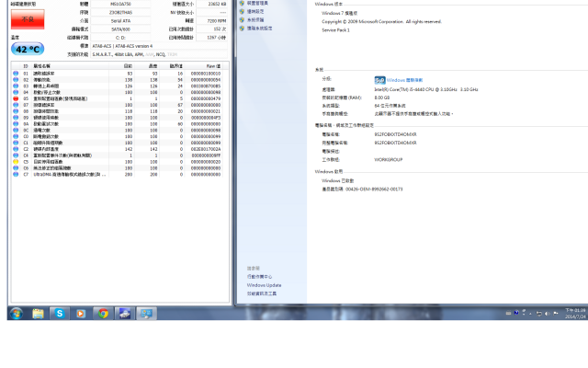The image size is (588, 368).
Task: Select the 8.00 GB installed RAM value
Action: tap(382, 98)
